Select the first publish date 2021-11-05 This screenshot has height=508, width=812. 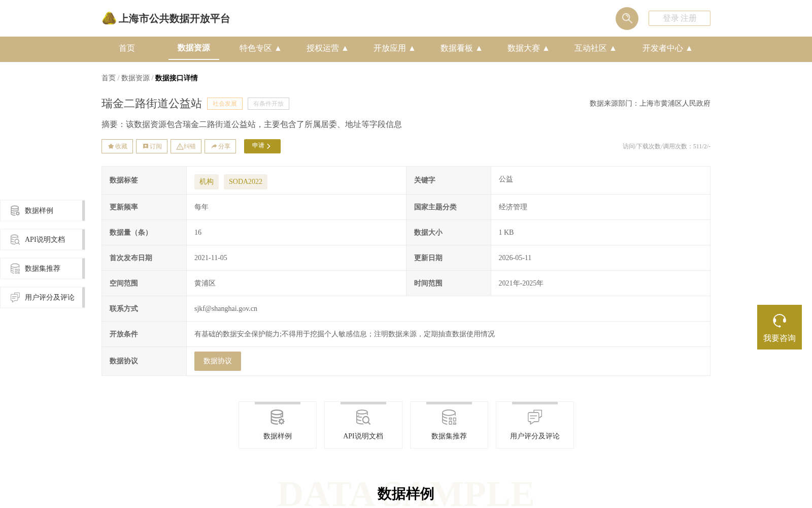211,258
